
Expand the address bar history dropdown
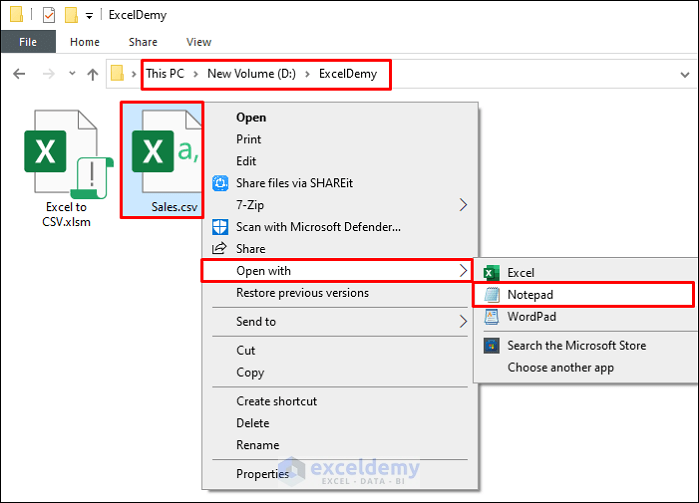(685, 74)
